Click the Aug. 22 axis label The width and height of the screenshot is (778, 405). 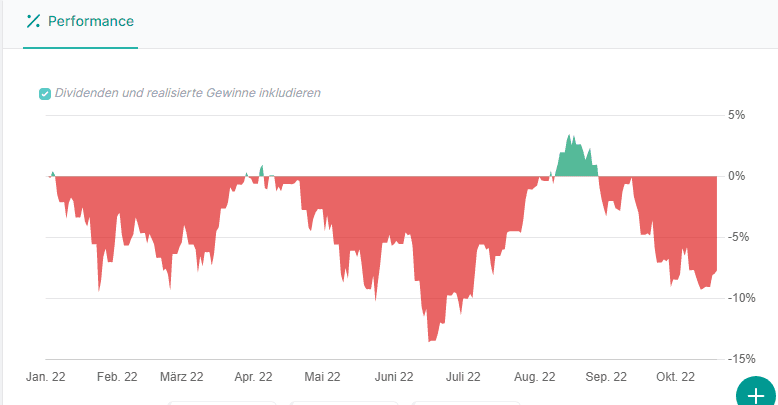534,377
